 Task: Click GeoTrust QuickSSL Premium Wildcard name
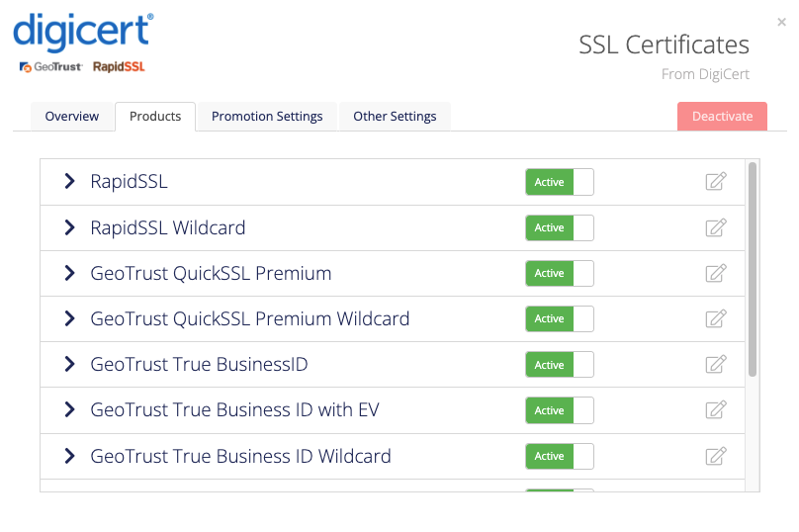tap(249, 319)
